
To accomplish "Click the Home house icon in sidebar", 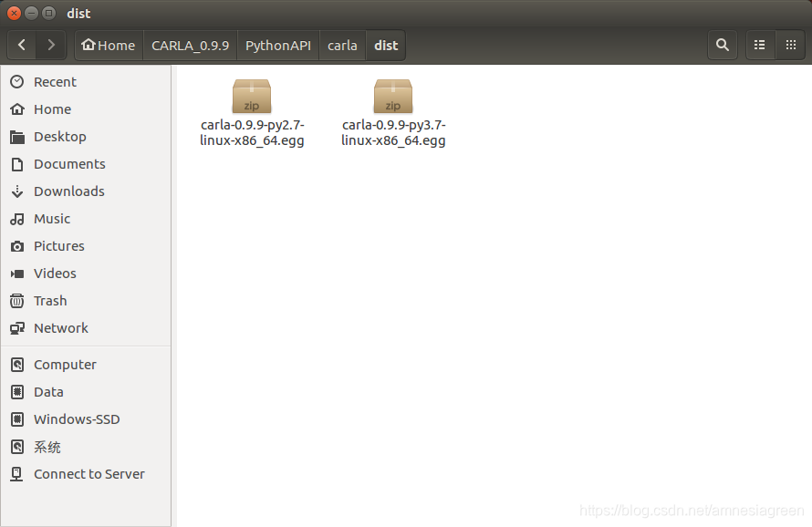I will point(17,109).
